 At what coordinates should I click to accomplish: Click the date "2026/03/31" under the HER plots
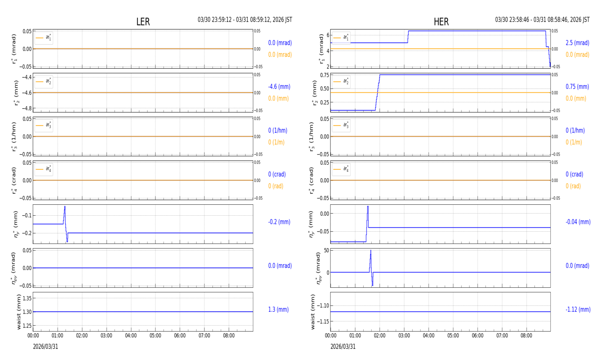coord(343,347)
